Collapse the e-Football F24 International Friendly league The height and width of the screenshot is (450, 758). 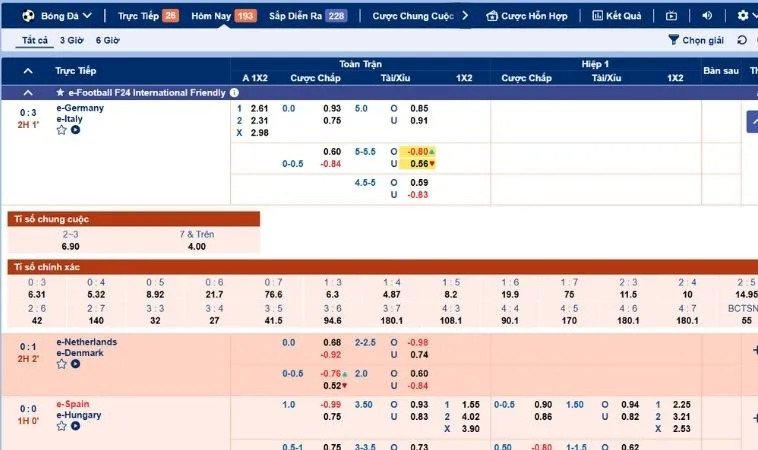pos(27,92)
